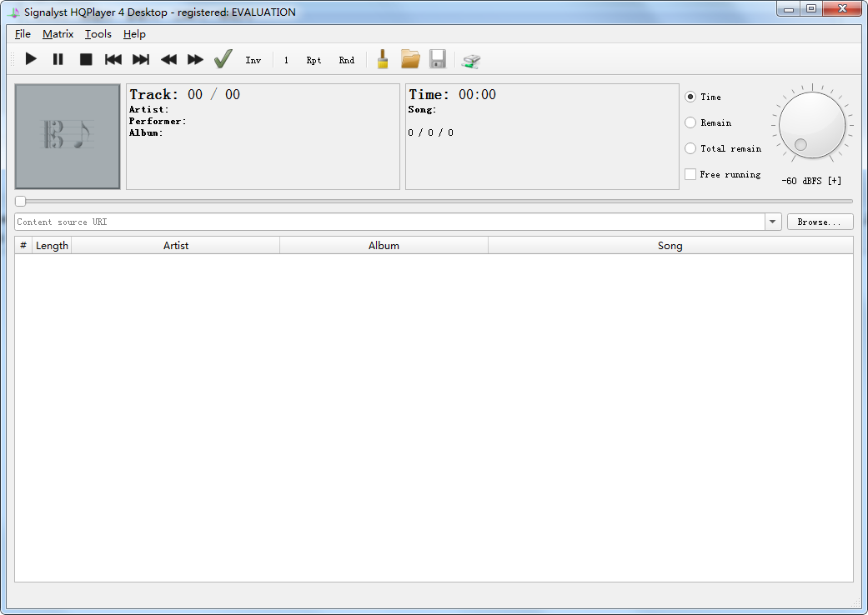Close the HQPlayer window
Image resolution: width=868 pixels, height=615 pixels.
(x=842, y=8)
